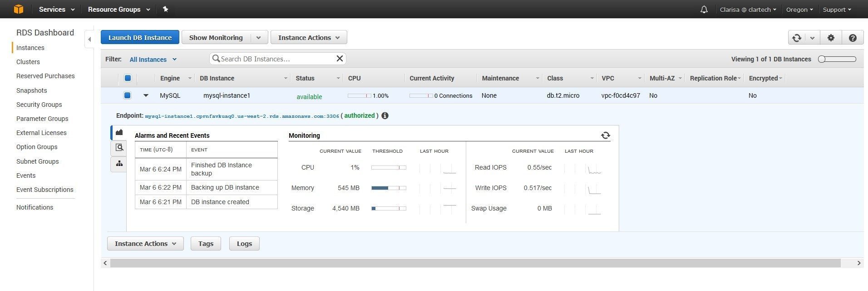Click the Show Monitoring button
This screenshot has width=868, height=291.
coord(216,38)
